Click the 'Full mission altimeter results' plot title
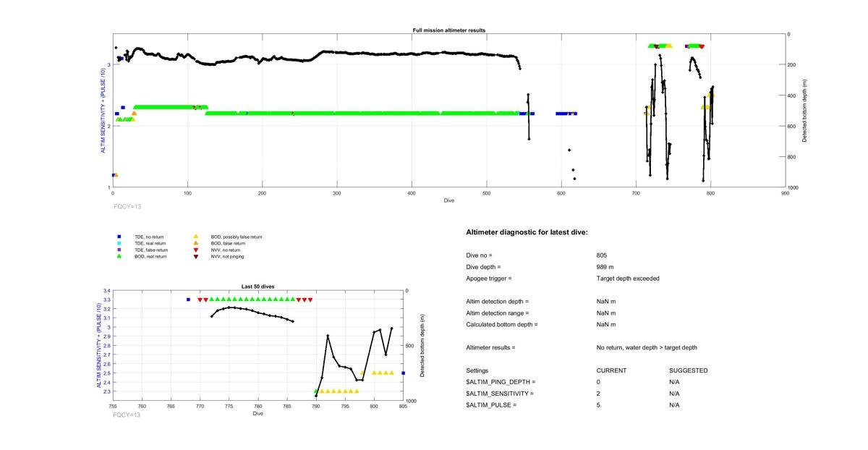 click(448, 30)
